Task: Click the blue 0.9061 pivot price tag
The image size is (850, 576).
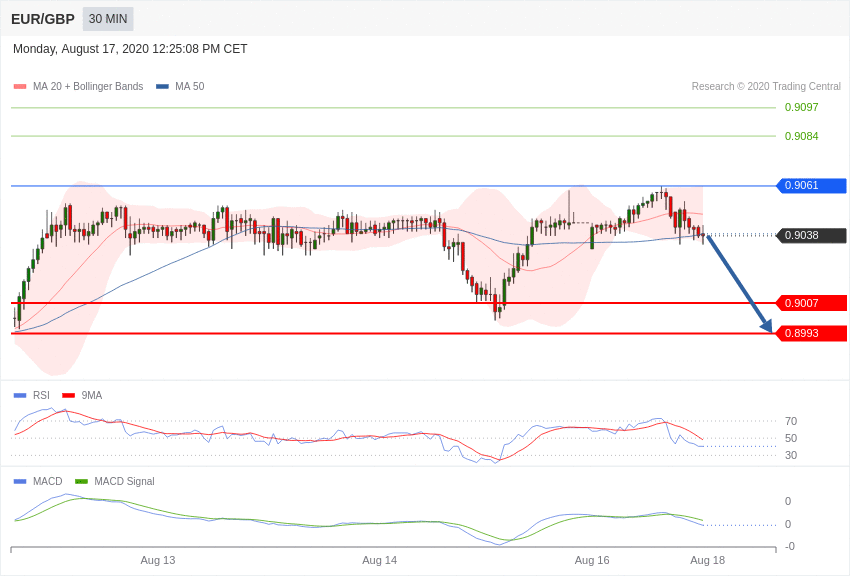Action: point(812,185)
